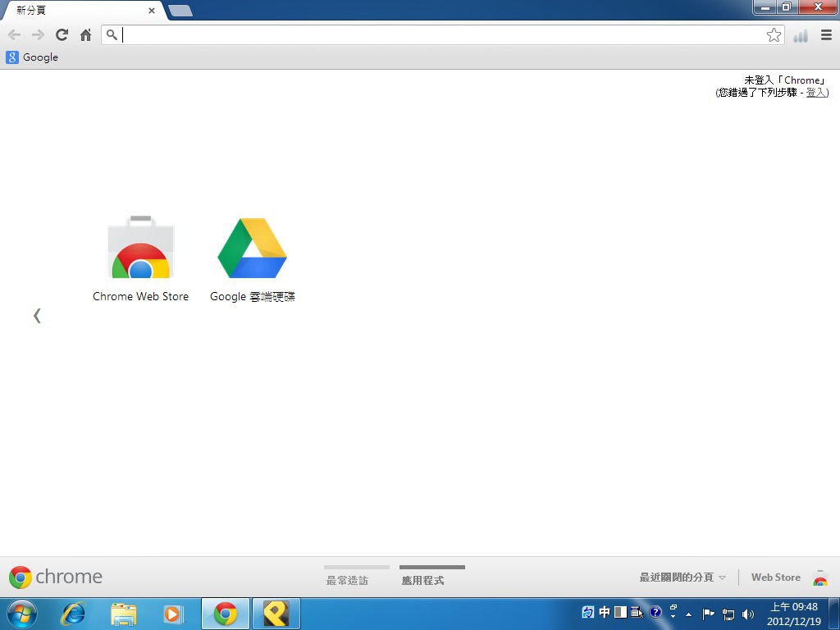The width and height of the screenshot is (840, 630).
Task: Click the Chrome taskbar button
Action: click(x=226, y=614)
